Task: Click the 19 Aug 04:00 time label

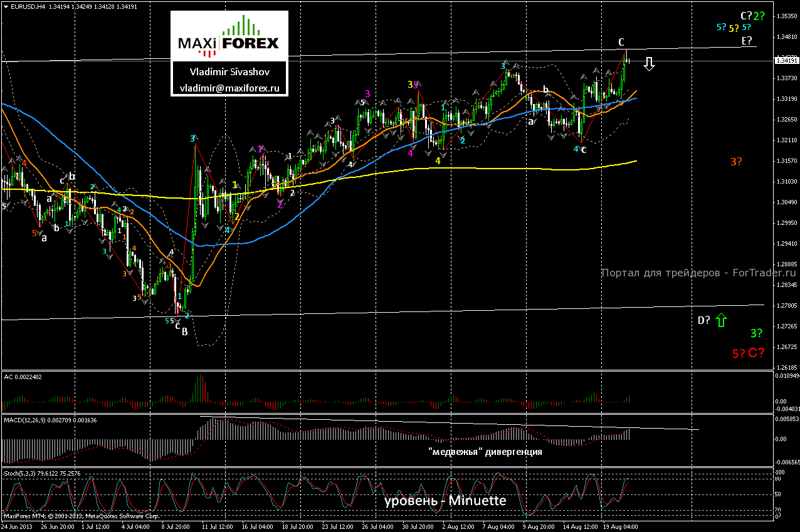Action: click(x=622, y=527)
